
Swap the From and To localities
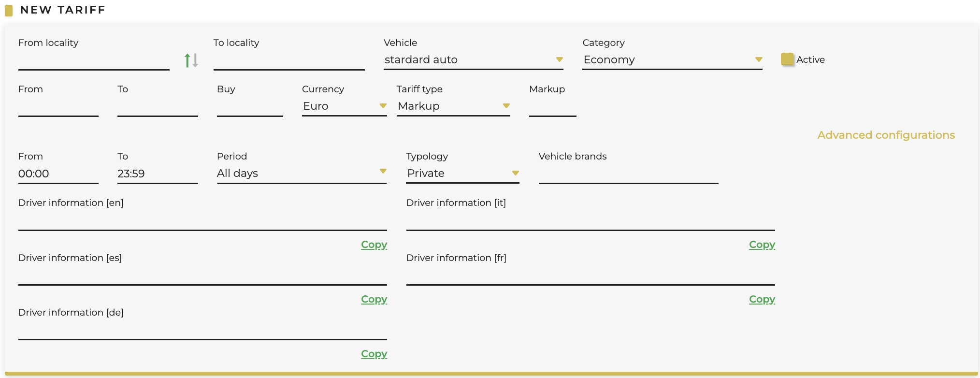(x=191, y=60)
